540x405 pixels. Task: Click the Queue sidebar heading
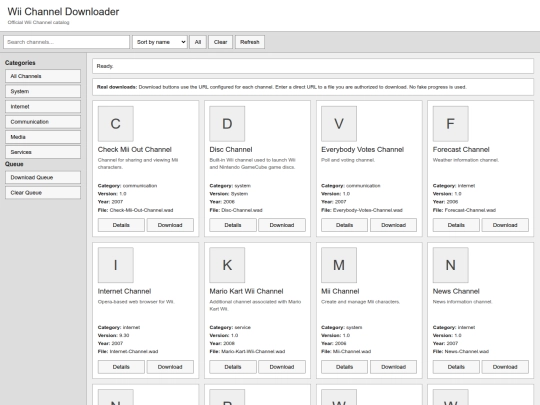tap(14, 164)
